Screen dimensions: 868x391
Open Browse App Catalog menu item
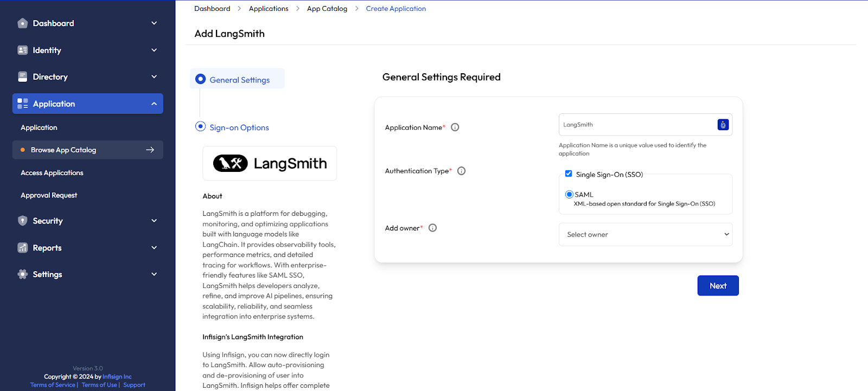88,150
